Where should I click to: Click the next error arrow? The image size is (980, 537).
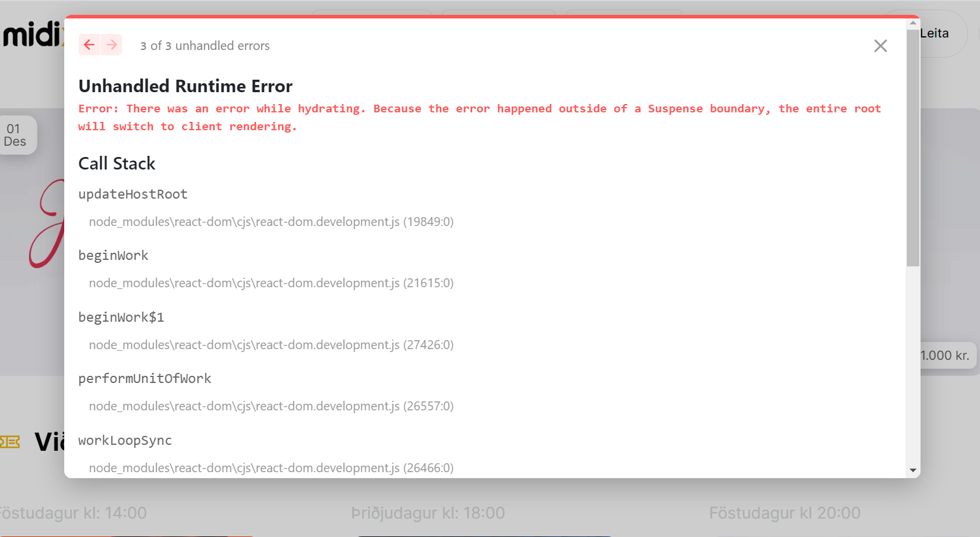[x=112, y=45]
